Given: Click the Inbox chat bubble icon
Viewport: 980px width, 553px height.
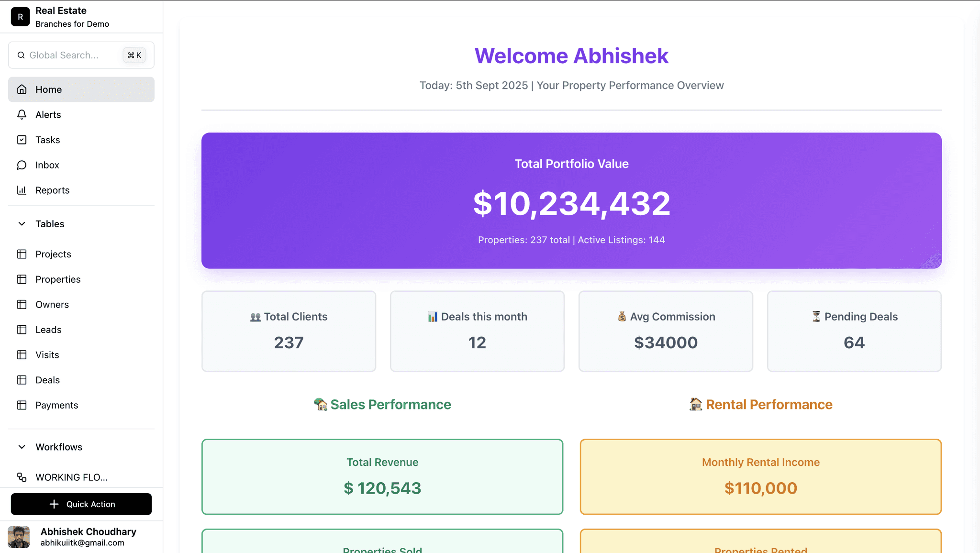Looking at the screenshot, I should tap(22, 165).
